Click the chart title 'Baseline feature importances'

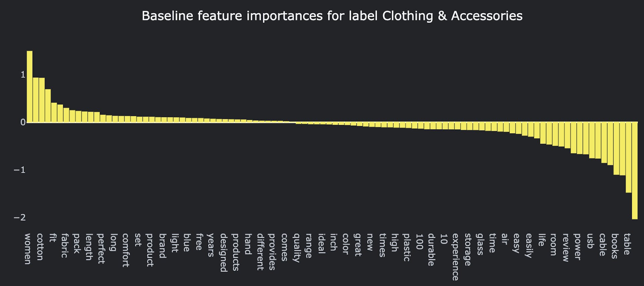tap(332, 16)
